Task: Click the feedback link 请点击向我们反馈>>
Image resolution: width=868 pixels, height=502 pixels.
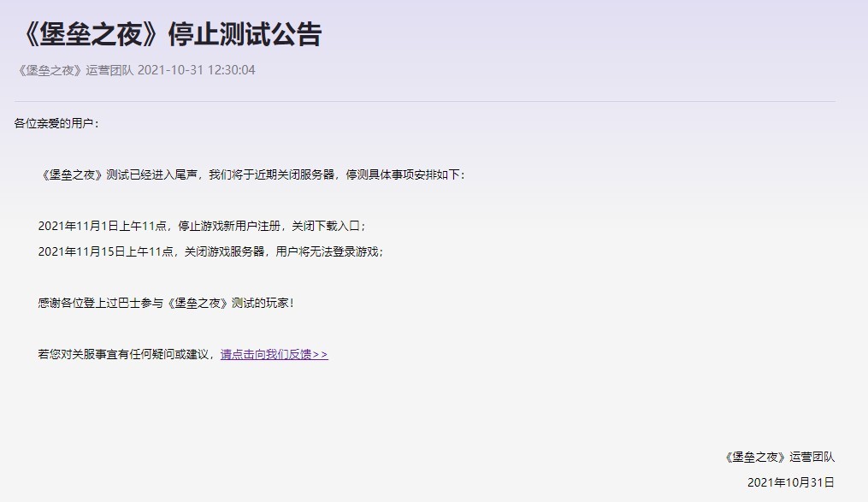Action: [274, 354]
